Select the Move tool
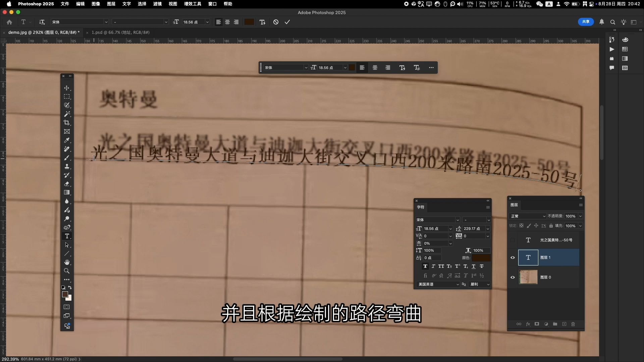Screen dimensions: 644x362 tap(67, 88)
